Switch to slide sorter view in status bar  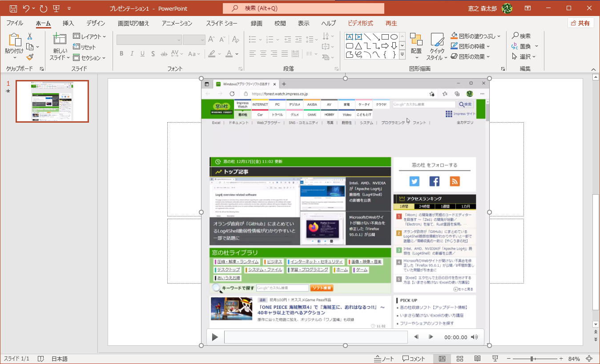pos(460,359)
